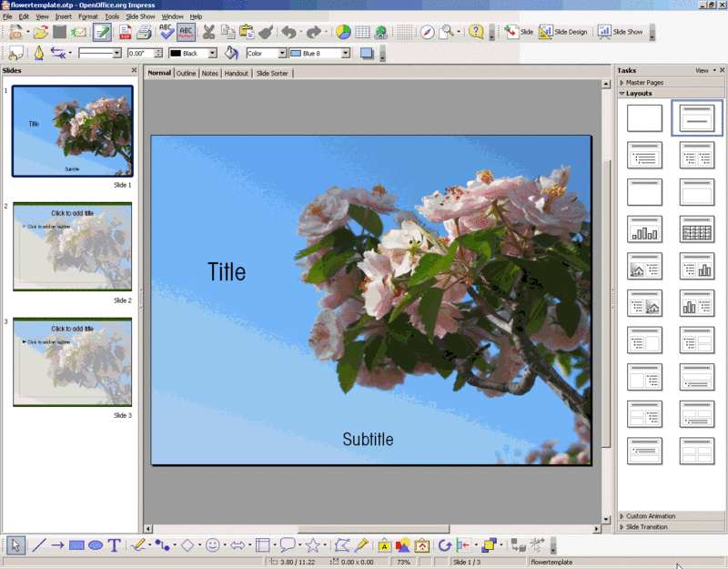The image size is (728, 569).
Task: Click the Fill Color paint bucket
Action: click(231, 54)
